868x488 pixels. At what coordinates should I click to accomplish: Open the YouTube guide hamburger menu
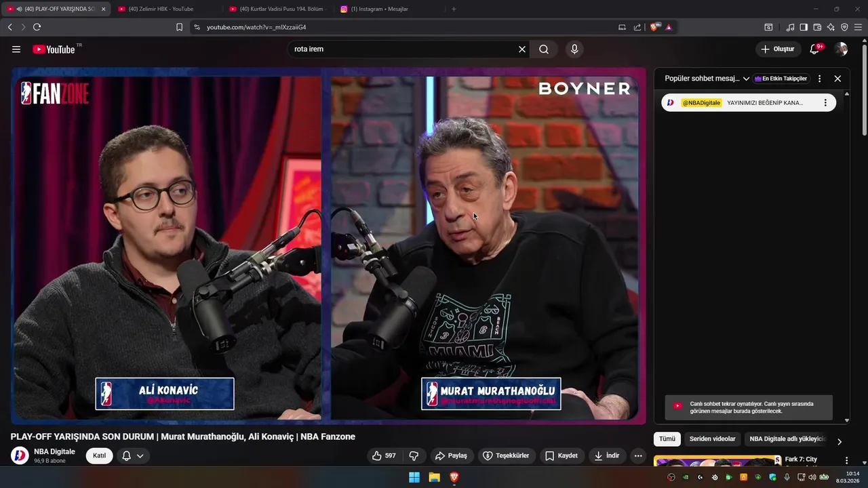click(16, 49)
